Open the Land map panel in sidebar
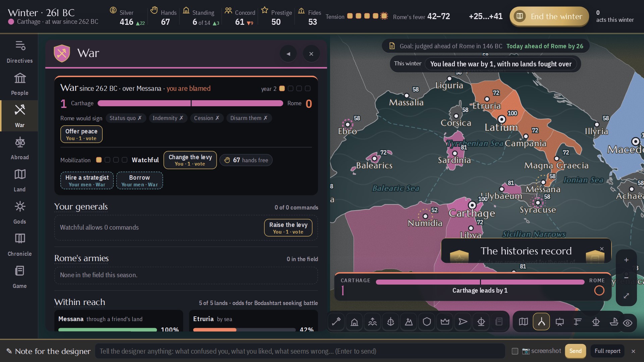 point(19,181)
